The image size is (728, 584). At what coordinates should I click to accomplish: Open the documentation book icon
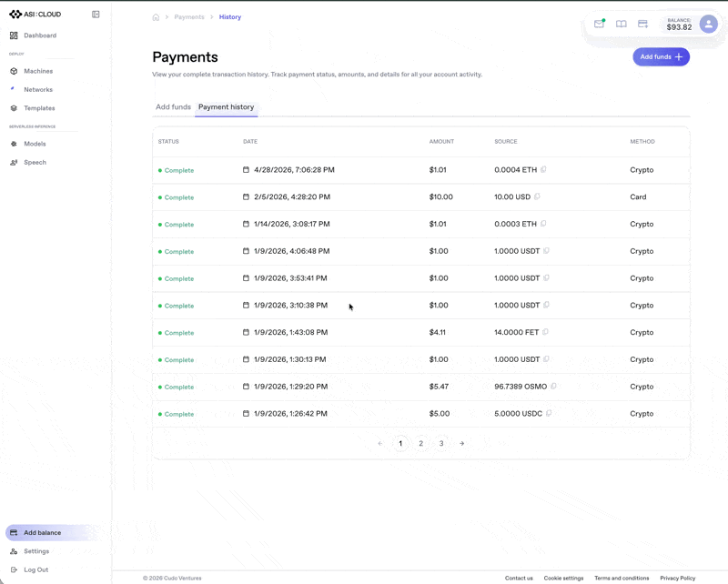point(622,24)
